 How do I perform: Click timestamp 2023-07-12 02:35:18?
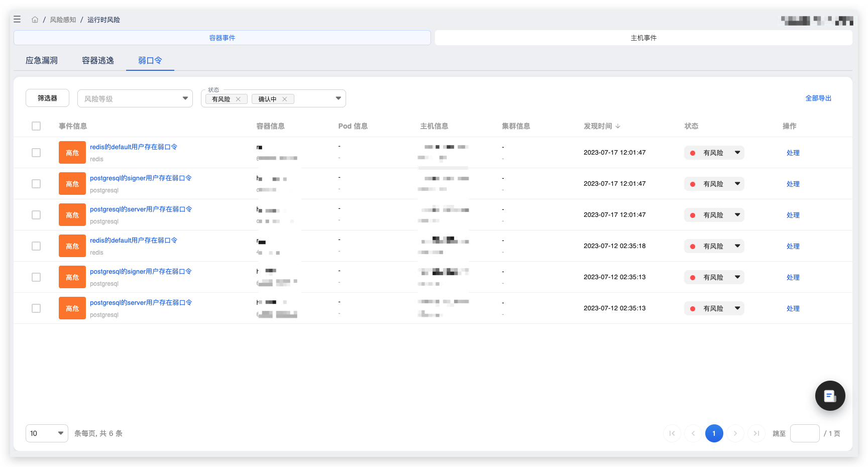614,246
